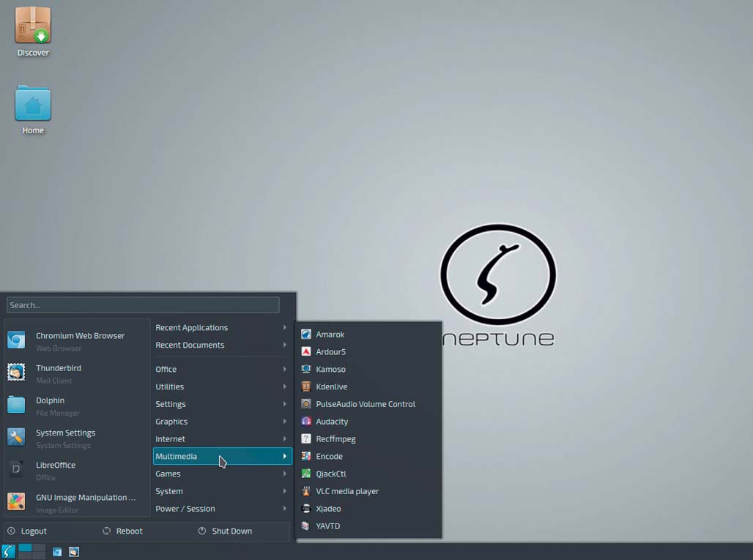The image size is (753, 560).
Task: Switch to the active first virtual desktop
Action: pyautogui.click(x=25, y=548)
